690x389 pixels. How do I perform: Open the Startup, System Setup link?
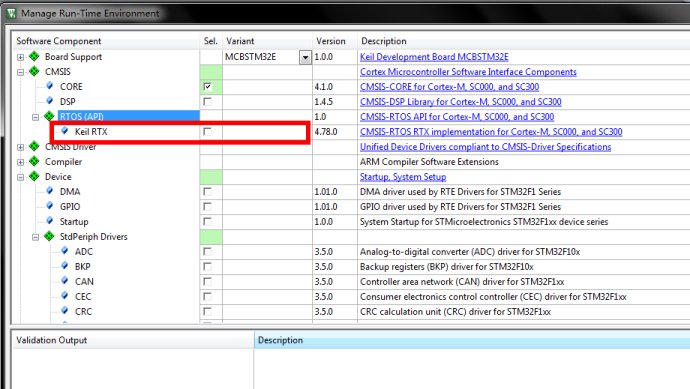click(403, 176)
